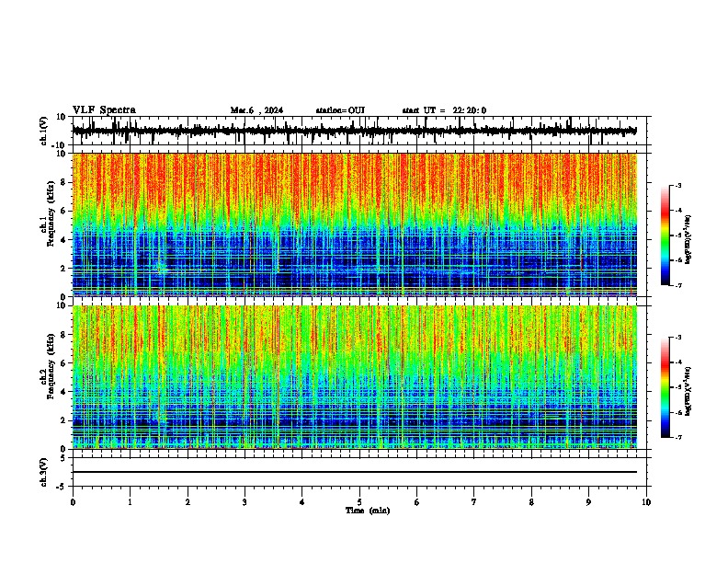Click time axis tick label "0"
This screenshot has height=563, width=728.
coord(73,502)
